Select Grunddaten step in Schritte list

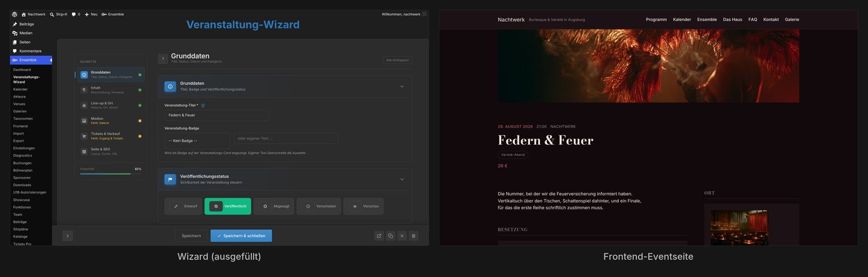coord(111,75)
